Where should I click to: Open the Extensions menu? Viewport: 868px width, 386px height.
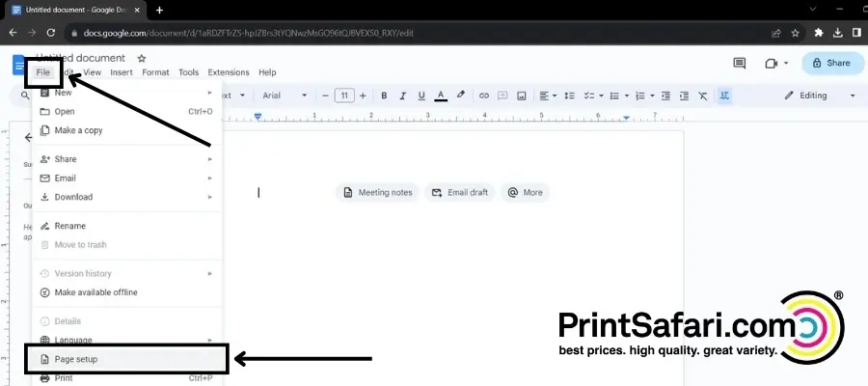(x=228, y=72)
